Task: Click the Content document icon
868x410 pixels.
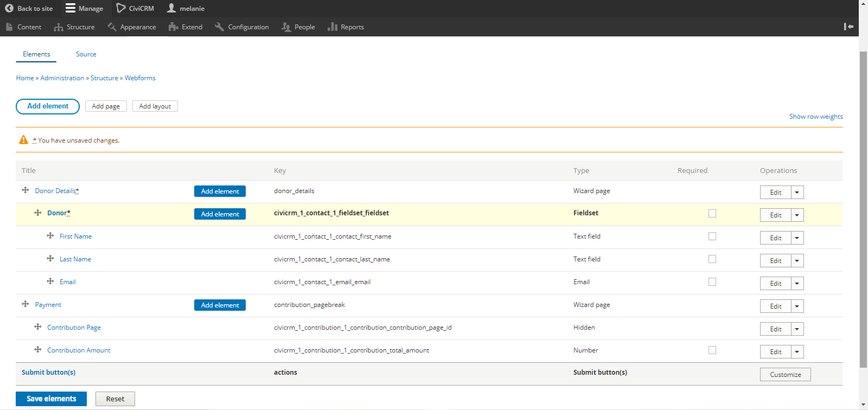Action: point(9,27)
